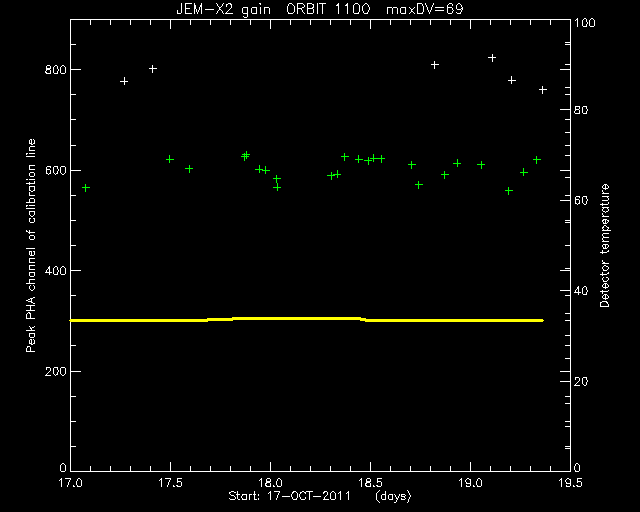Click the 18.0 tick label on the x-axis
The width and height of the screenshot is (640, 512).
[270, 483]
